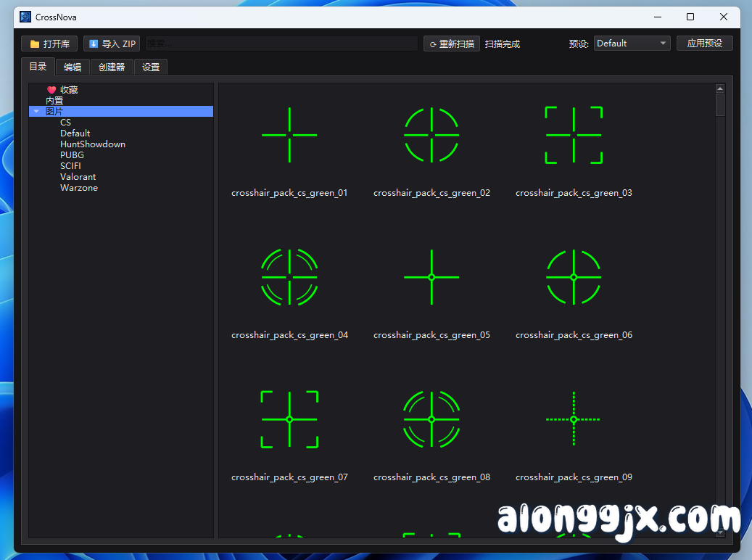This screenshot has height=560, width=752.
Task: Click the 应用预设 button
Action: [704, 44]
